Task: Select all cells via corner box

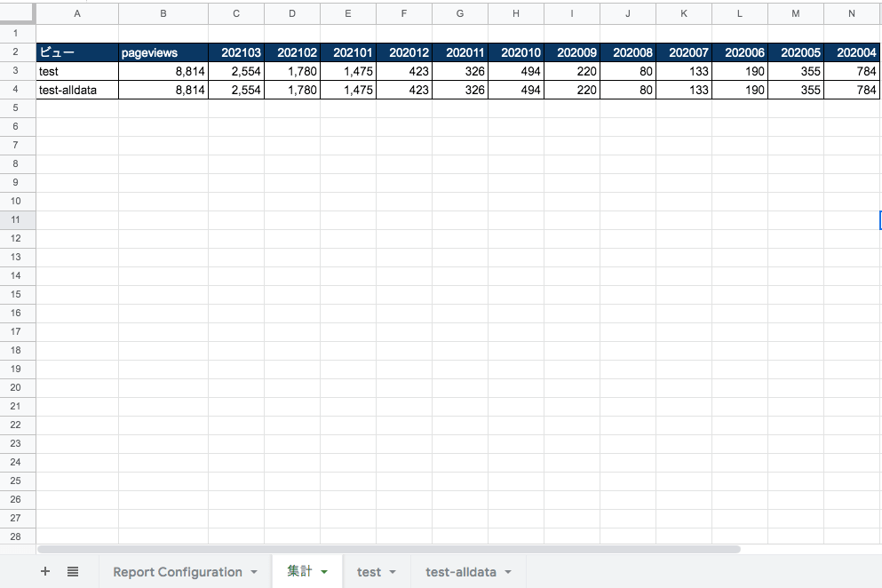Action: point(18,13)
